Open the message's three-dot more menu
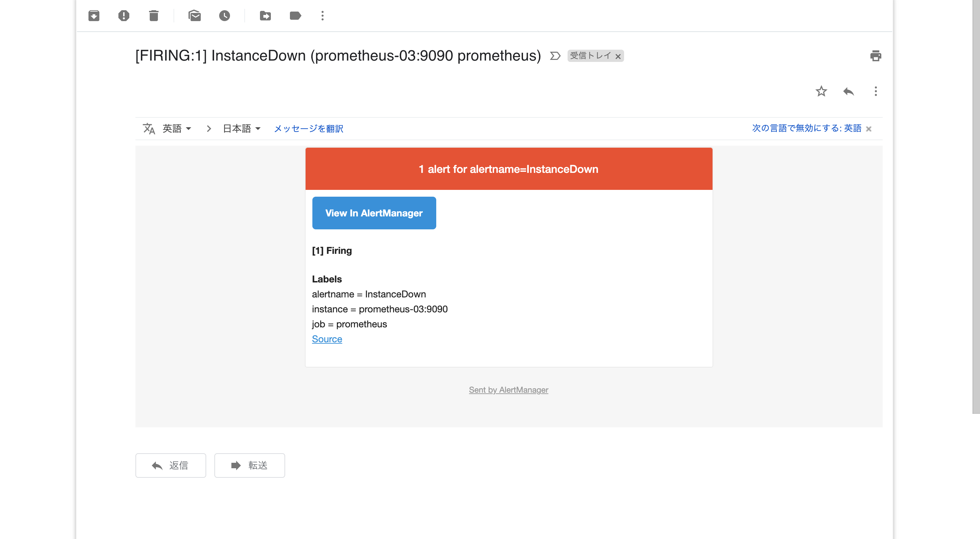 pos(876,91)
